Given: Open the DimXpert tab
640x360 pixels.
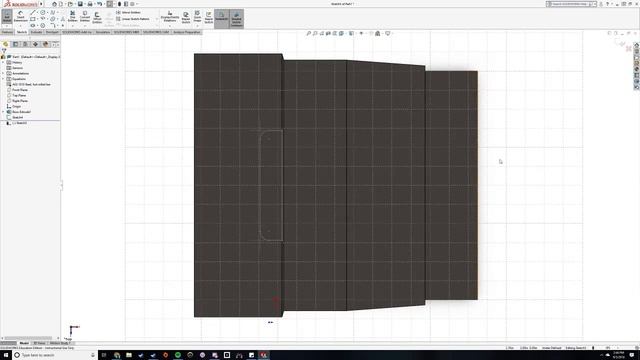Looking at the screenshot, I should tap(52, 32).
